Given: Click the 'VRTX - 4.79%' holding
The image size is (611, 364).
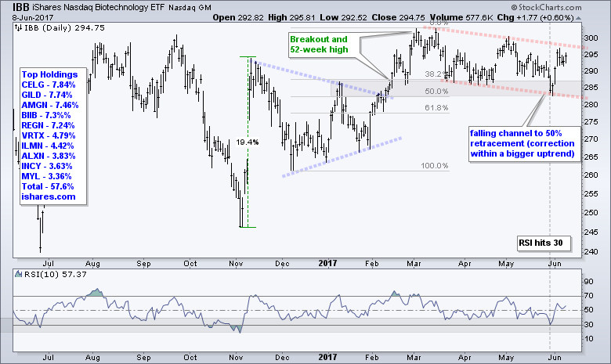Looking at the screenshot, I should (49, 135).
